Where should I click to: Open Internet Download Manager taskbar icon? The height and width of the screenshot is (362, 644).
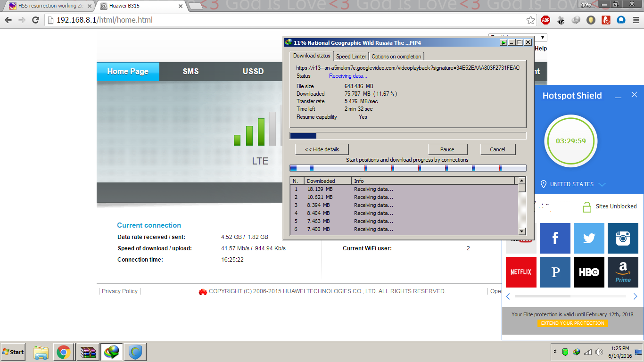(112, 352)
